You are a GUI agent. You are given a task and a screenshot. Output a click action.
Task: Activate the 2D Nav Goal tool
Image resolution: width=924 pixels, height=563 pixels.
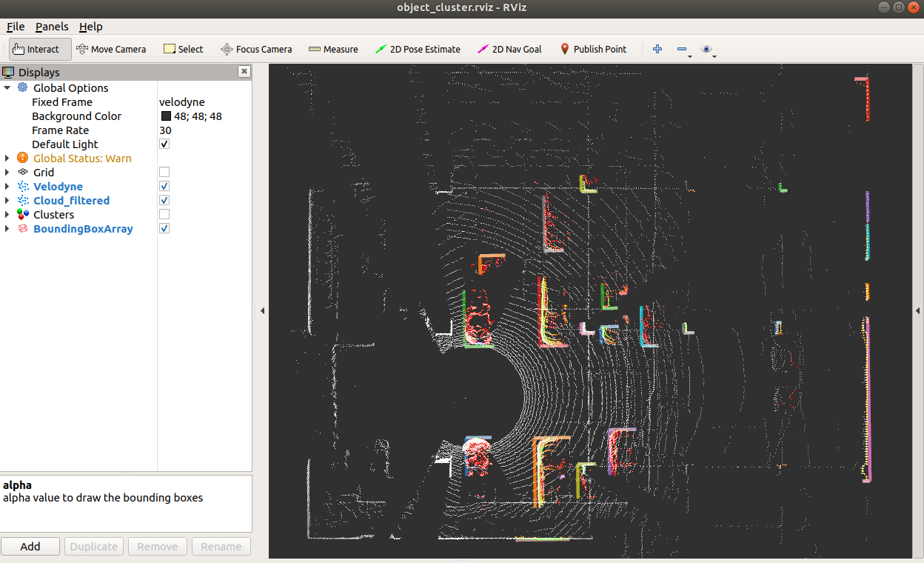[509, 50]
